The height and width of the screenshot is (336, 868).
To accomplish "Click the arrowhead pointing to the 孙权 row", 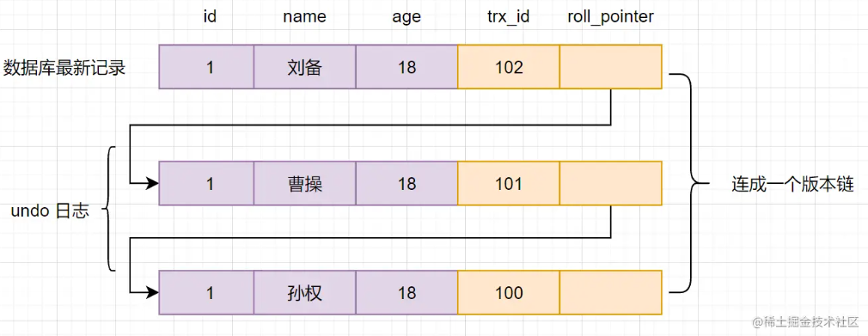I will tap(153, 292).
